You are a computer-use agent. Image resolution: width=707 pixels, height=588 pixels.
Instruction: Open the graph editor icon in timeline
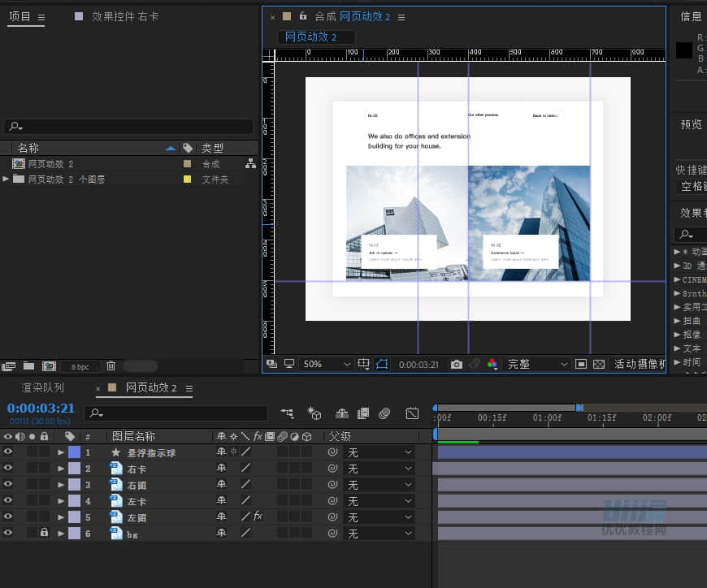(412, 413)
